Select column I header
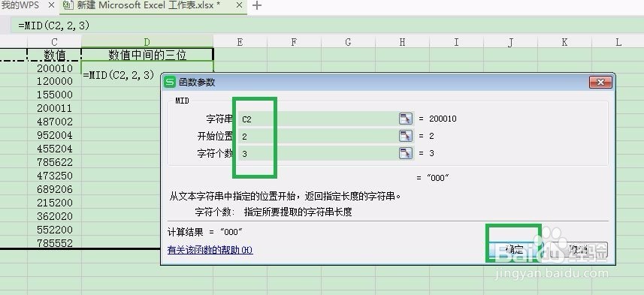 [x=456, y=41]
